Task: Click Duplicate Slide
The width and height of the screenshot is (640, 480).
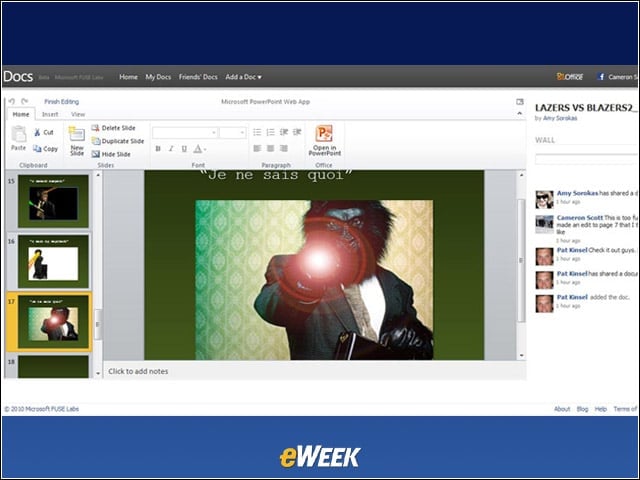Action: 118,141
